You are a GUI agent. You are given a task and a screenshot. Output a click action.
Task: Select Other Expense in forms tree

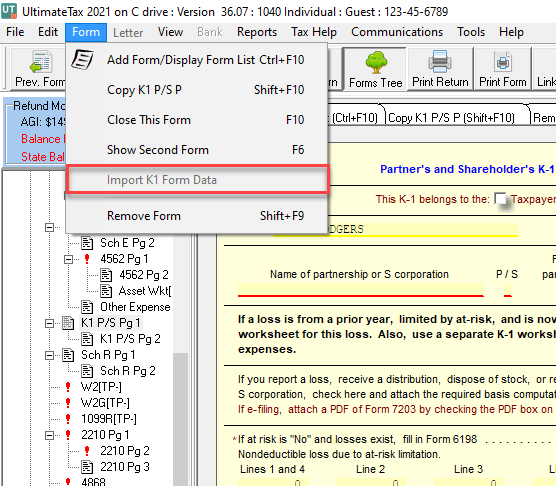click(x=135, y=307)
